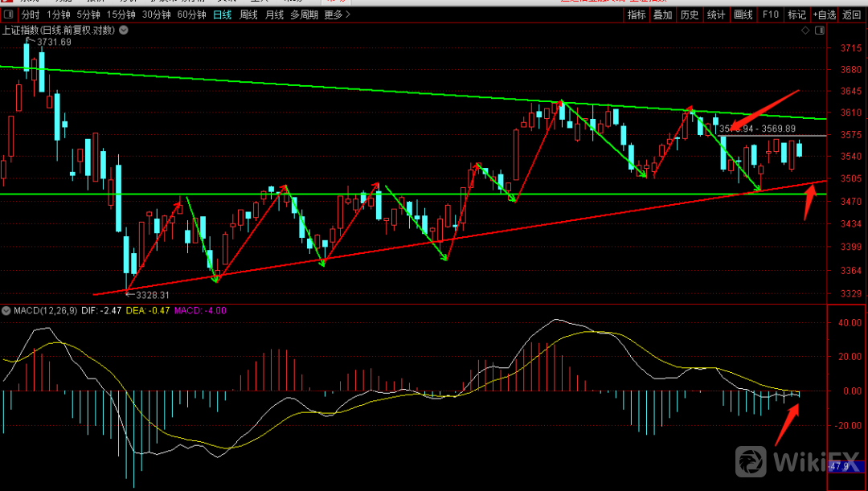Add to watchlist with +自选

[x=824, y=14]
